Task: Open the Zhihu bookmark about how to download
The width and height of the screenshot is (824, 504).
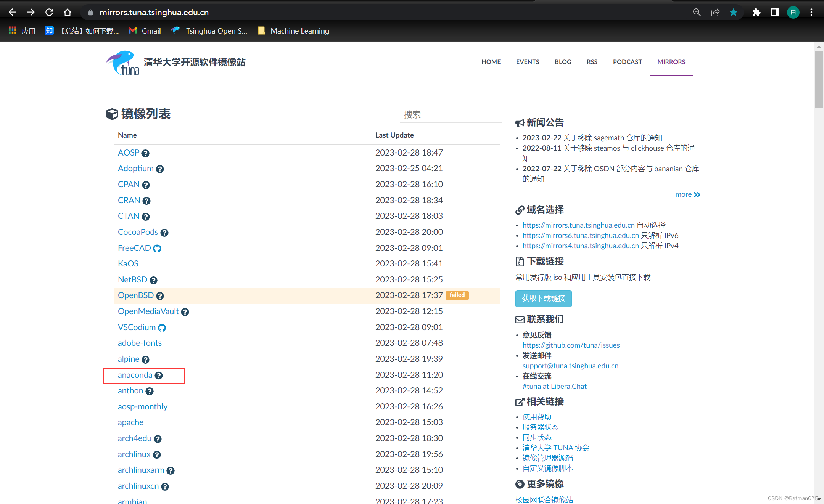Action: click(x=82, y=31)
